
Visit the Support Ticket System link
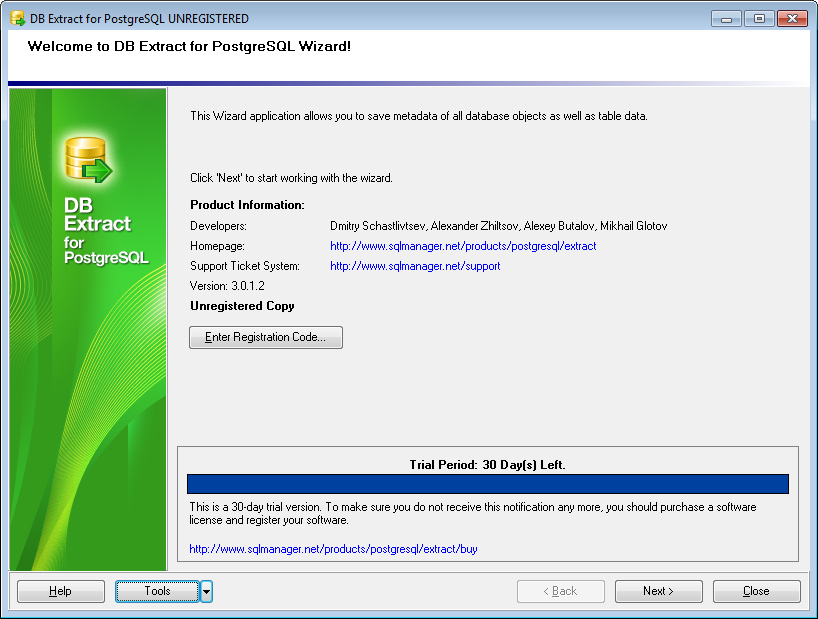click(x=415, y=266)
